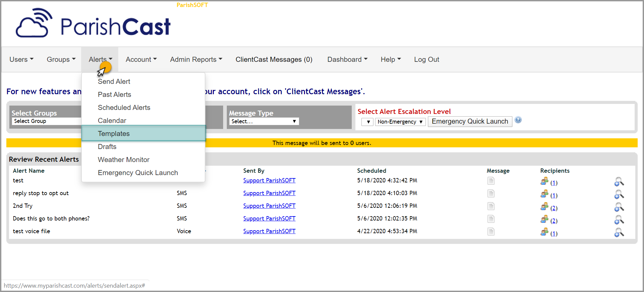Click recipients people icon for test voice file
This screenshot has height=292, width=644.
pos(544,232)
